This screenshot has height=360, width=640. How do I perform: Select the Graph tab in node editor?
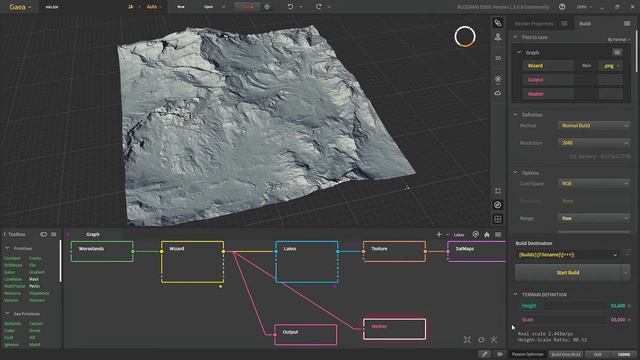[93, 234]
